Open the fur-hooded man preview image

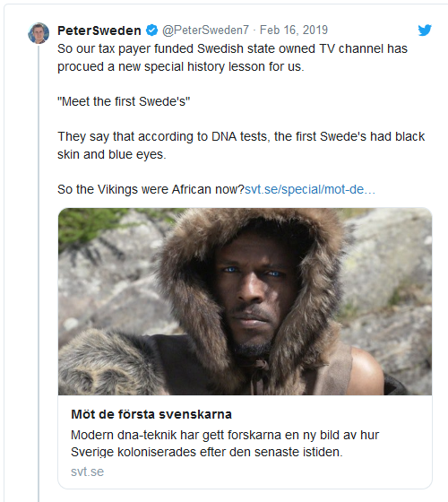[246, 301]
